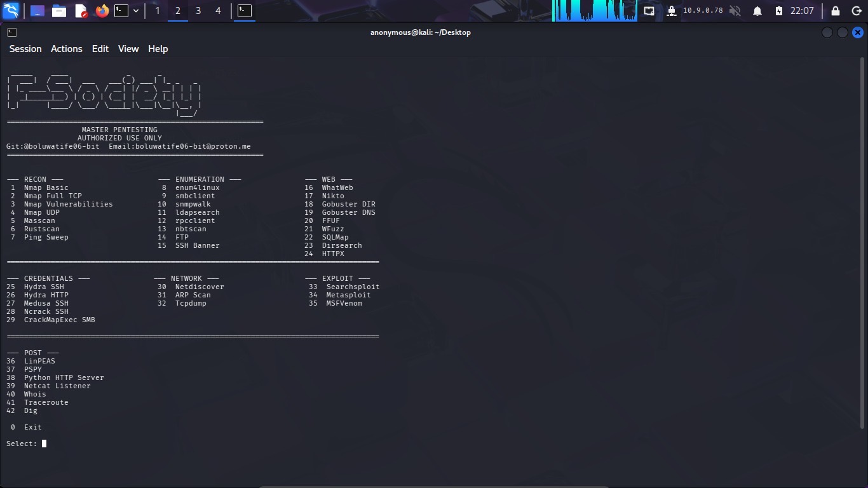Open the CPU graph monitor widget

tap(595, 11)
